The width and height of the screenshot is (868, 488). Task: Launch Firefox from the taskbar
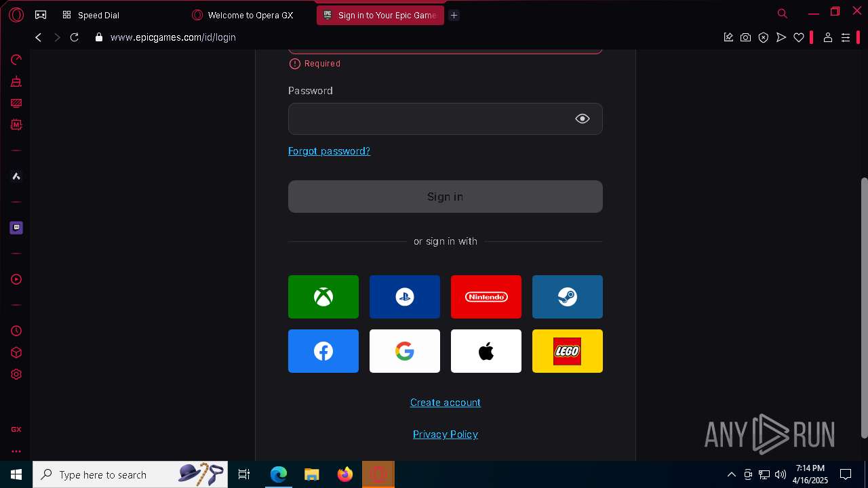[345, 474]
